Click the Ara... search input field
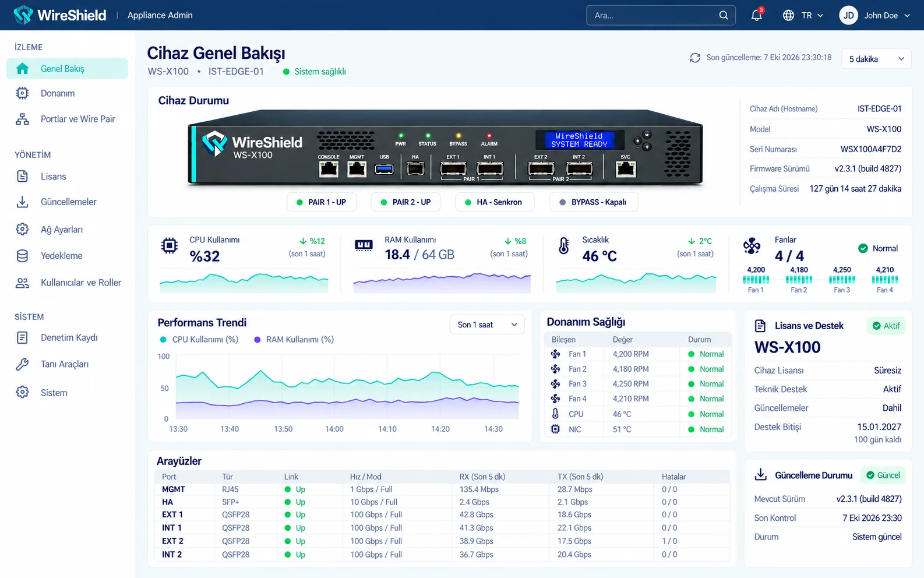 (661, 15)
